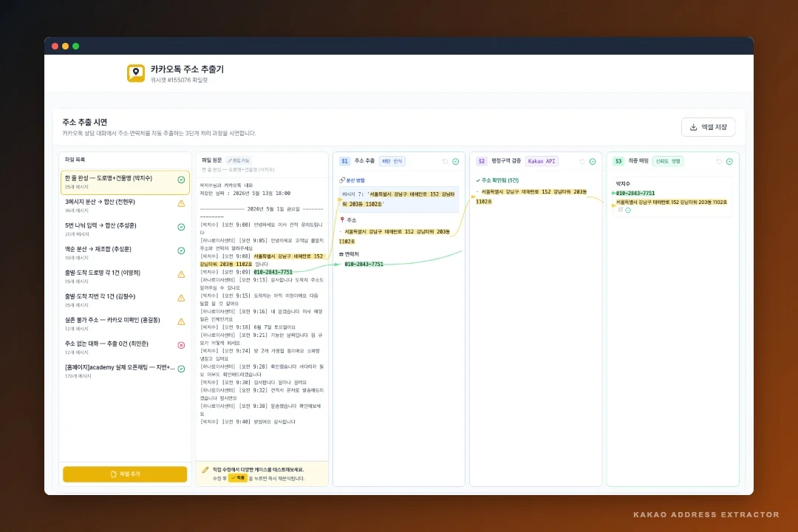Screen dimensions: 798x532
Task: Click the Kakao API tag in S2
Action: [542, 161]
